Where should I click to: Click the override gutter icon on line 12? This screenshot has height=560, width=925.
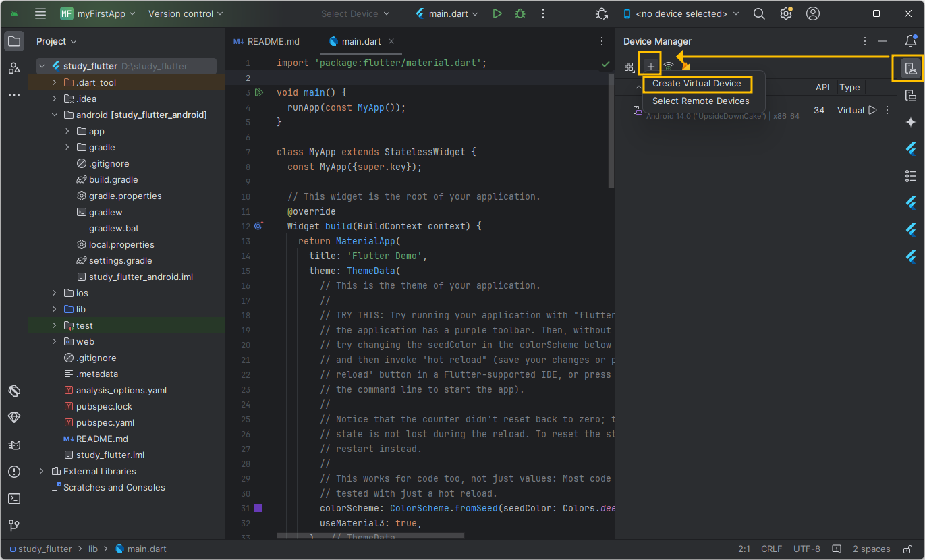(x=259, y=226)
